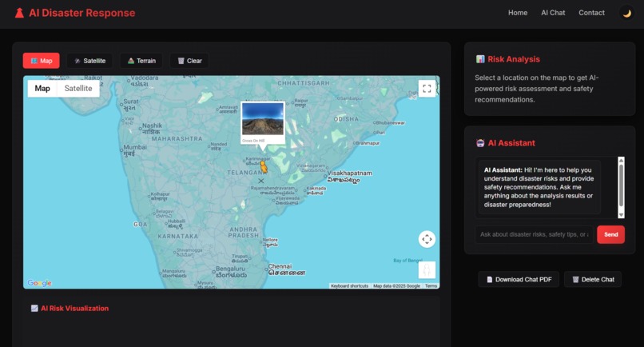644x347 pixels.
Task: Switch to Satellite view button in toolbar
Action: pos(89,61)
